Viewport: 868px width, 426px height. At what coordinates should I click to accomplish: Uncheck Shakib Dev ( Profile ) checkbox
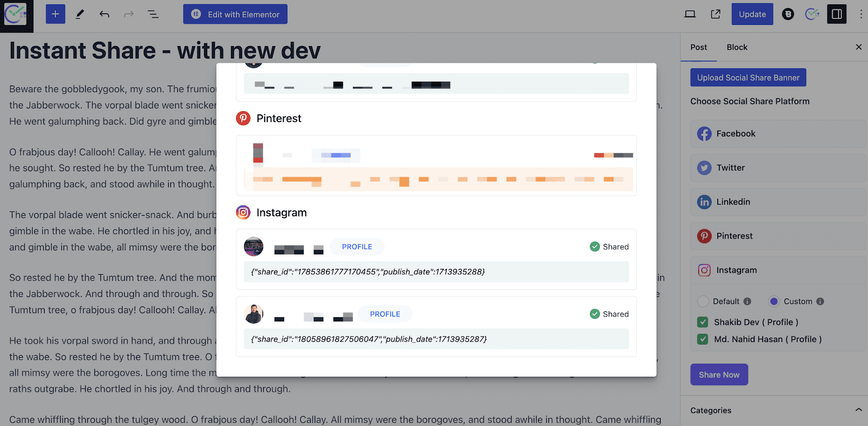point(703,322)
